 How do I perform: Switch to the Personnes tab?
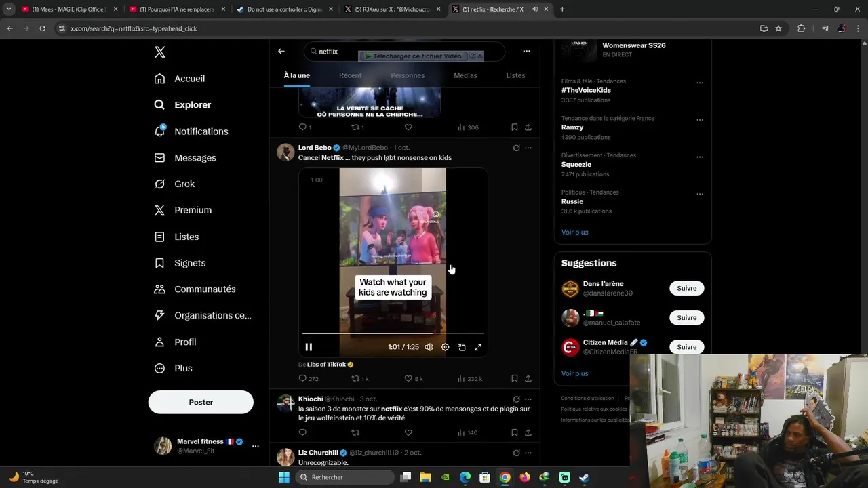coord(408,75)
